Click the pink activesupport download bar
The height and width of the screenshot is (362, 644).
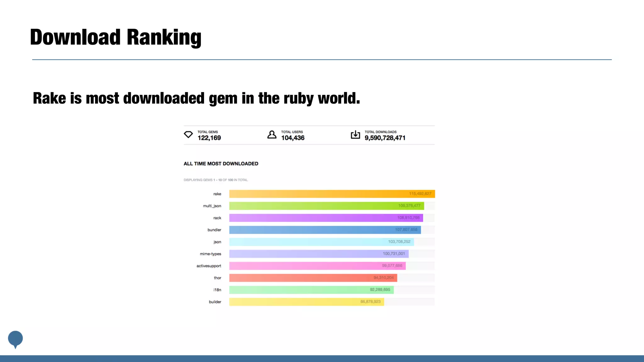pos(317,266)
